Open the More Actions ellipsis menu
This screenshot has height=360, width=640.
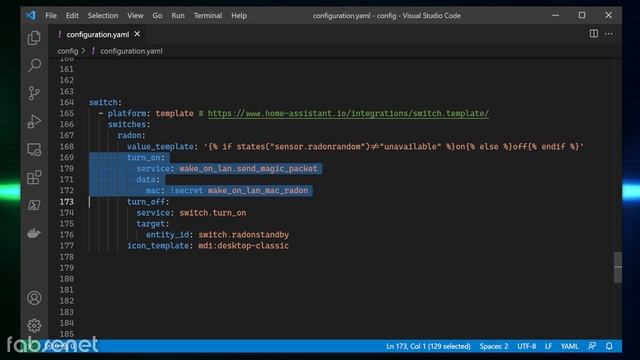(x=609, y=34)
